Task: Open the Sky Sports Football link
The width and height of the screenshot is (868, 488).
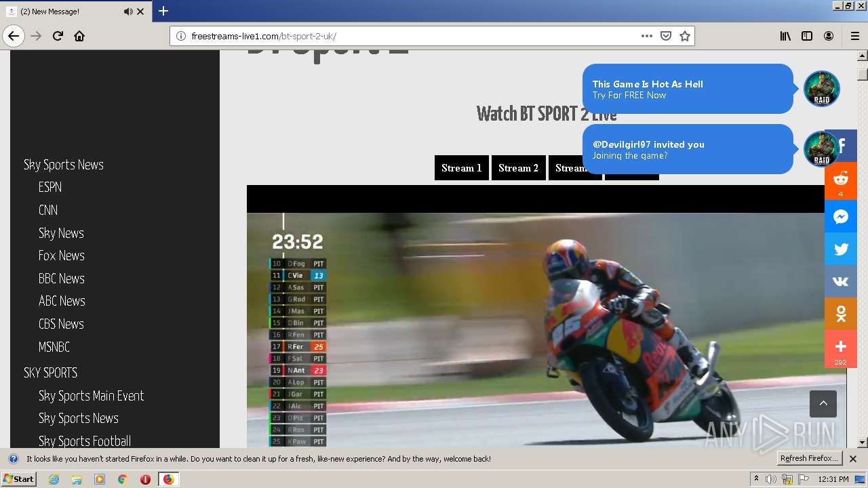Action: tap(85, 441)
